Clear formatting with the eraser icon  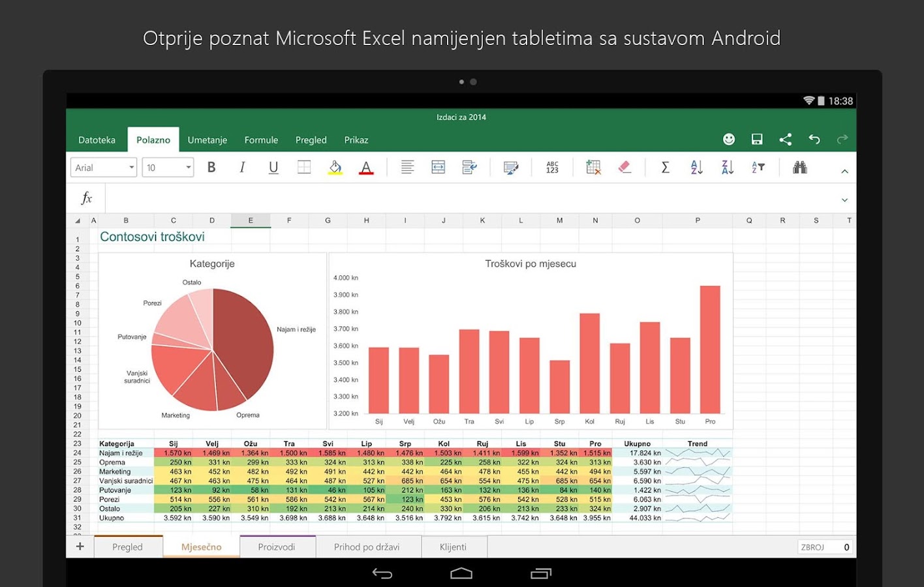pos(624,167)
